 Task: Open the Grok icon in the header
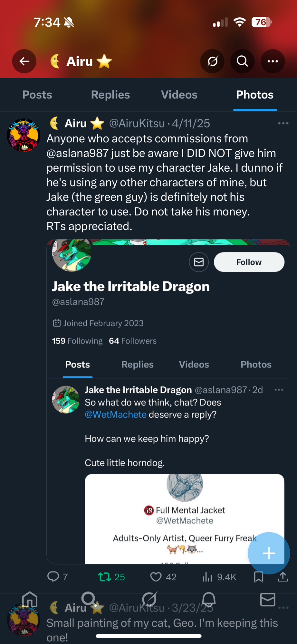[x=212, y=61]
